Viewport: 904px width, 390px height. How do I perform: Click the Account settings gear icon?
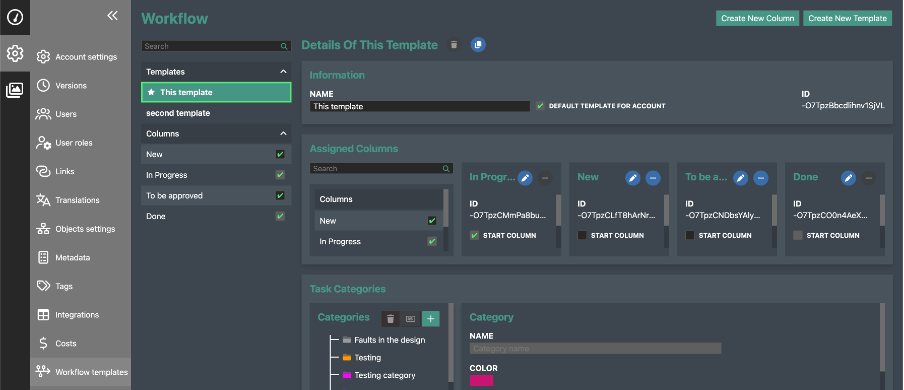(43, 57)
